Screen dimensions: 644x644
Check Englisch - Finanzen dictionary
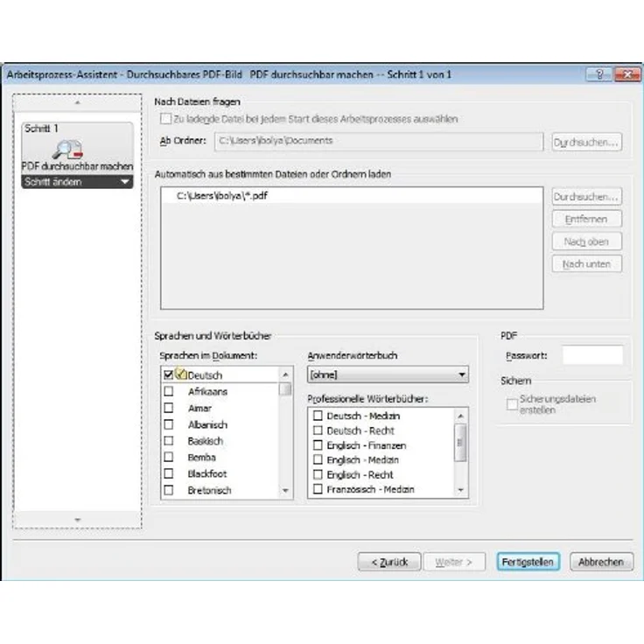pos(318,445)
